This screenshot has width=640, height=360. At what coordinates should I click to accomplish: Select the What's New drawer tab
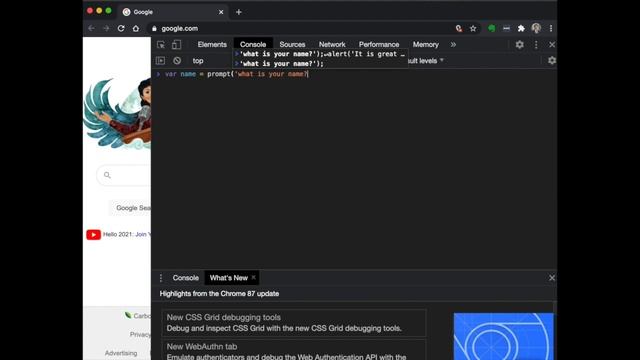click(229, 278)
